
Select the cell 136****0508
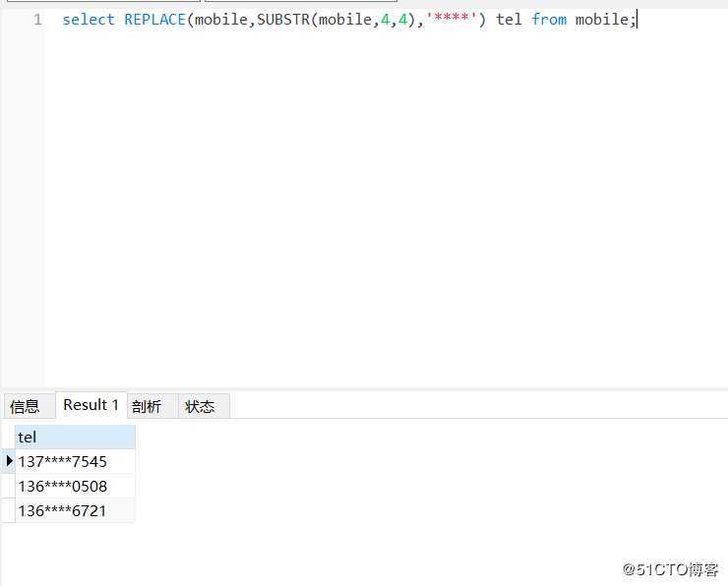[x=75, y=487]
